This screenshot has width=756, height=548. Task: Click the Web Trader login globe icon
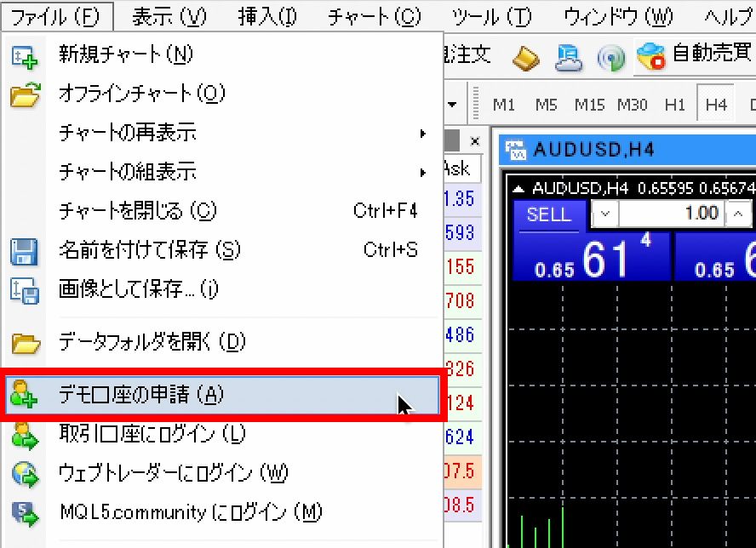click(25, 474)
